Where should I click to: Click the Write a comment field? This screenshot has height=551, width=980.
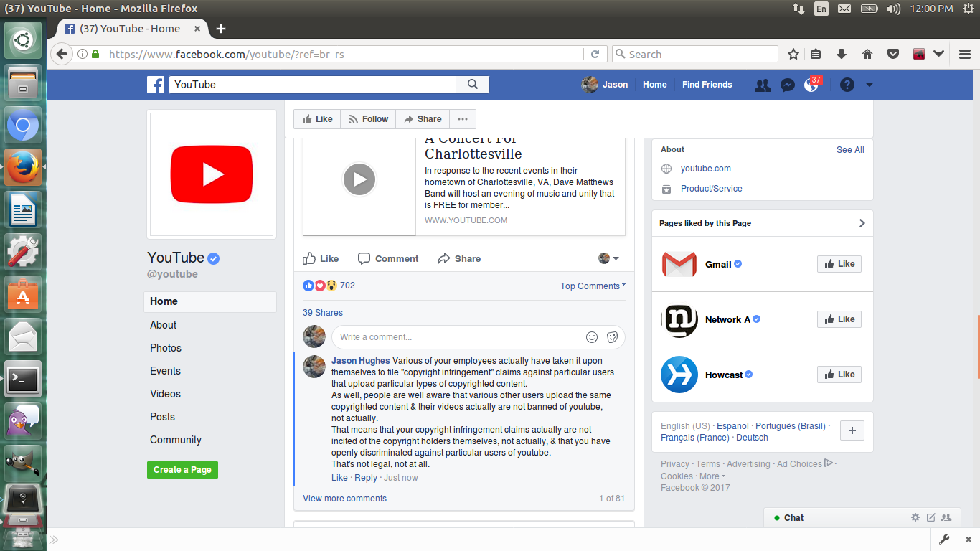click(x=459, y=337)
